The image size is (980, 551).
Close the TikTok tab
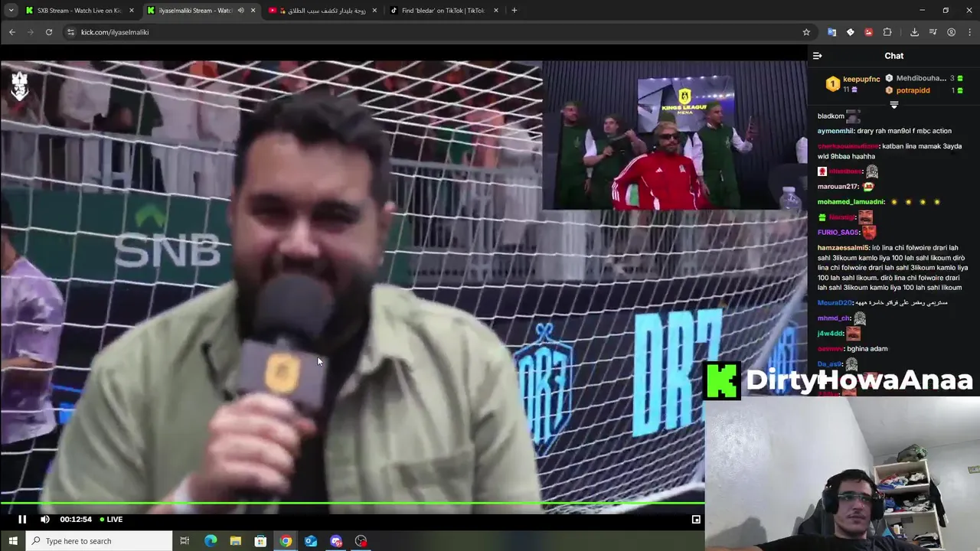496,11
